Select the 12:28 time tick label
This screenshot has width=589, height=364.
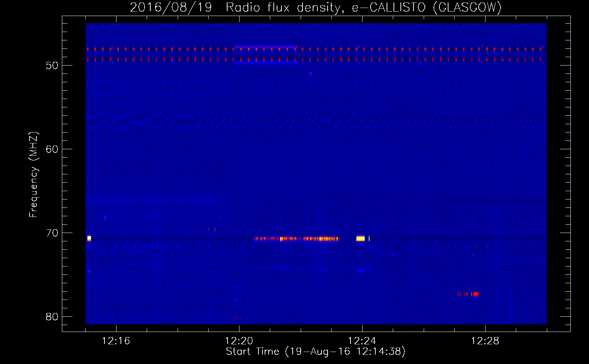pos(485,341)
